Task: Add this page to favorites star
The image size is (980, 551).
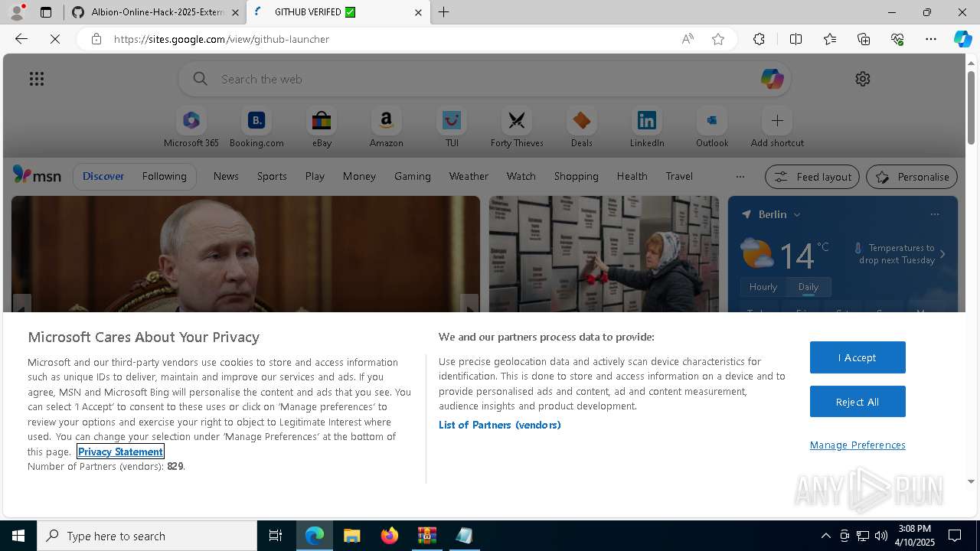Action: [718, 39]
